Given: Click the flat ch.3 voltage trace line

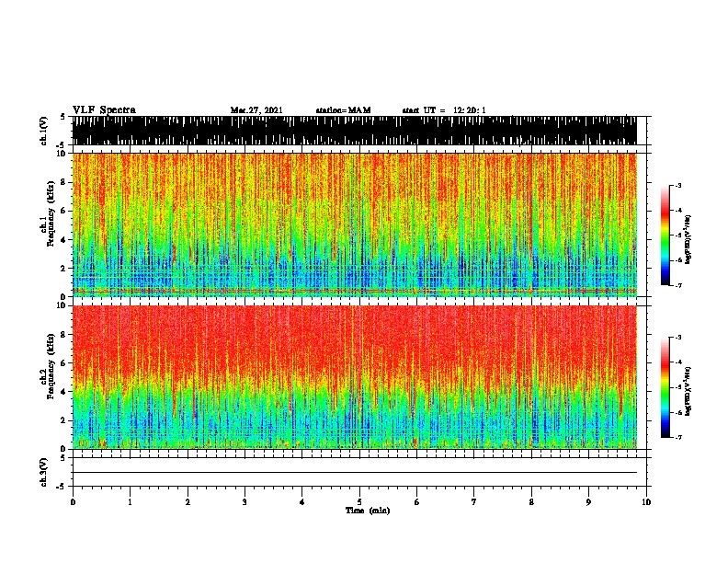Looking at the screenshot, I should tap(354, 473).
